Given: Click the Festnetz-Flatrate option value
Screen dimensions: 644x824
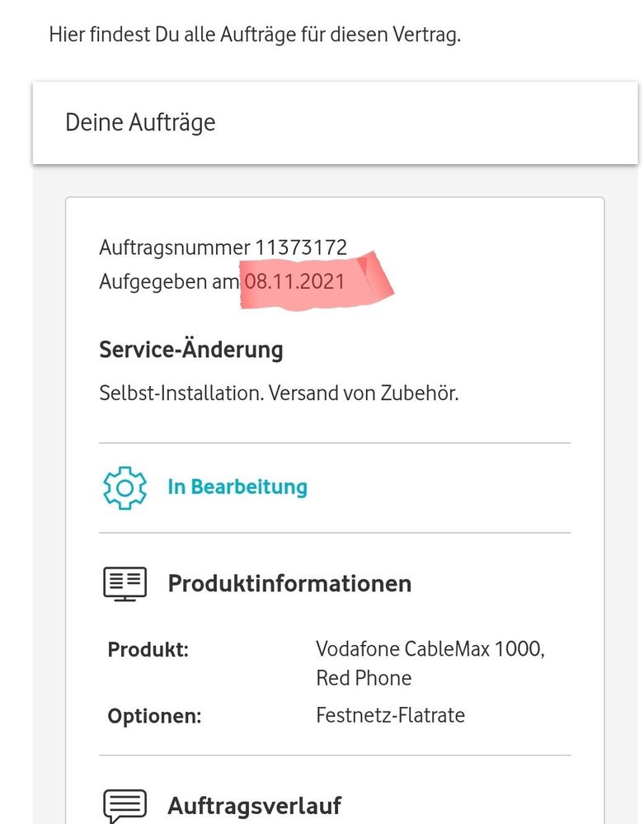Looking at the screenshot, I should click(390, 714).
